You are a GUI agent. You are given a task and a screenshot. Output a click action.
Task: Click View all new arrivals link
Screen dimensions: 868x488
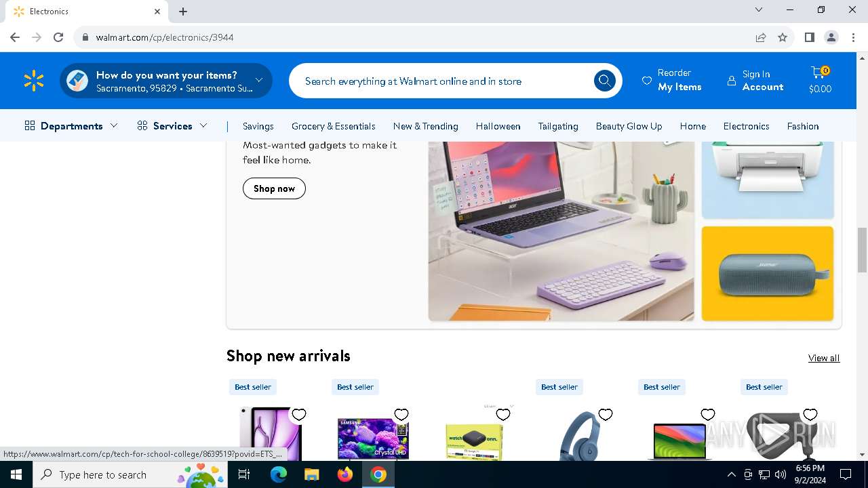coord(824,358)
